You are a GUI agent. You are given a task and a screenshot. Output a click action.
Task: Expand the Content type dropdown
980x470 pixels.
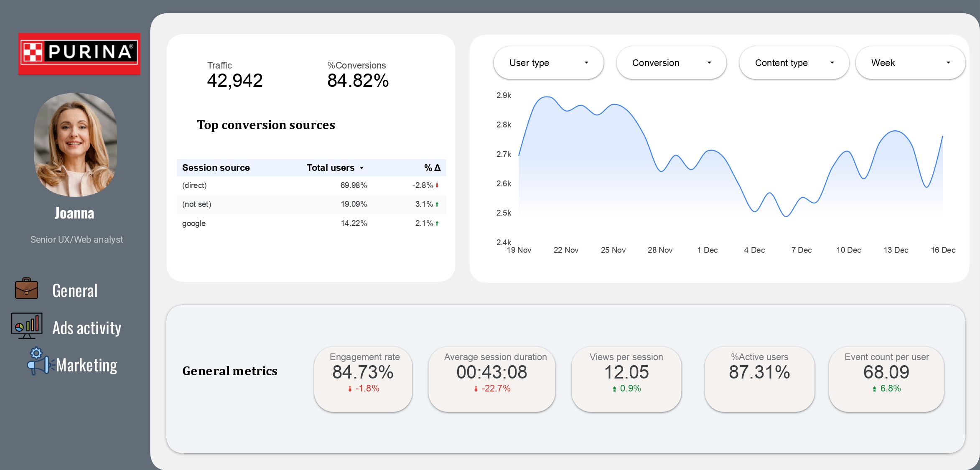click(x=794, y=63)
